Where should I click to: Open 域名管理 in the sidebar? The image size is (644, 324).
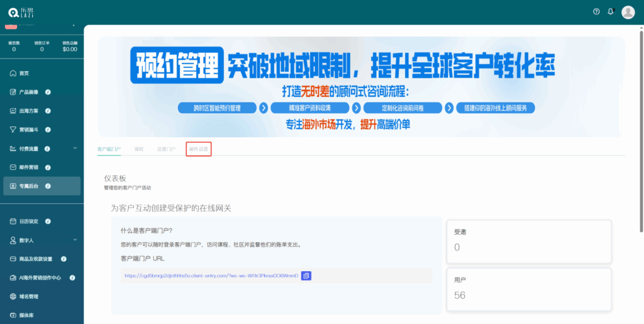tap(28, 296)
